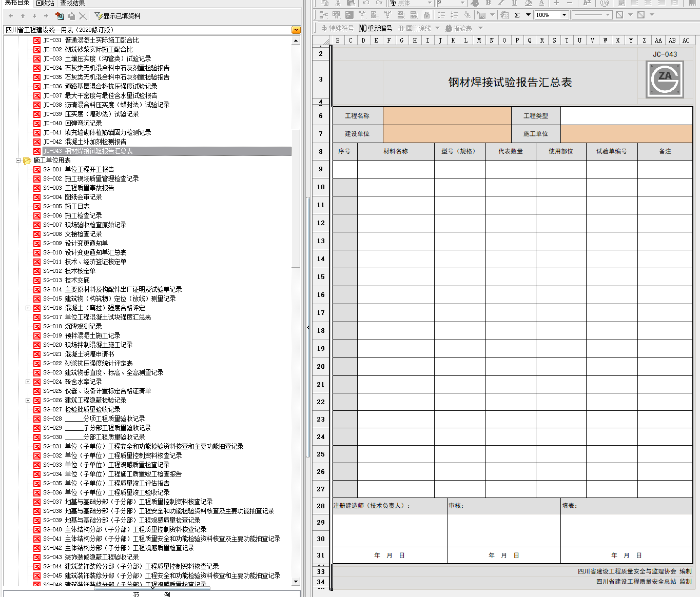This screenshot has width=700, height=597.
Task: Open the zoom 100% combo box
Action: (x=551, y=15)
